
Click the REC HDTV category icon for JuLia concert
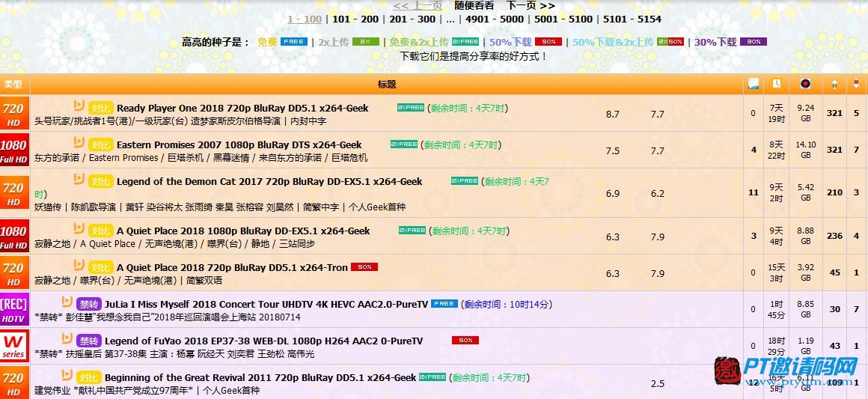coord(14,308)
